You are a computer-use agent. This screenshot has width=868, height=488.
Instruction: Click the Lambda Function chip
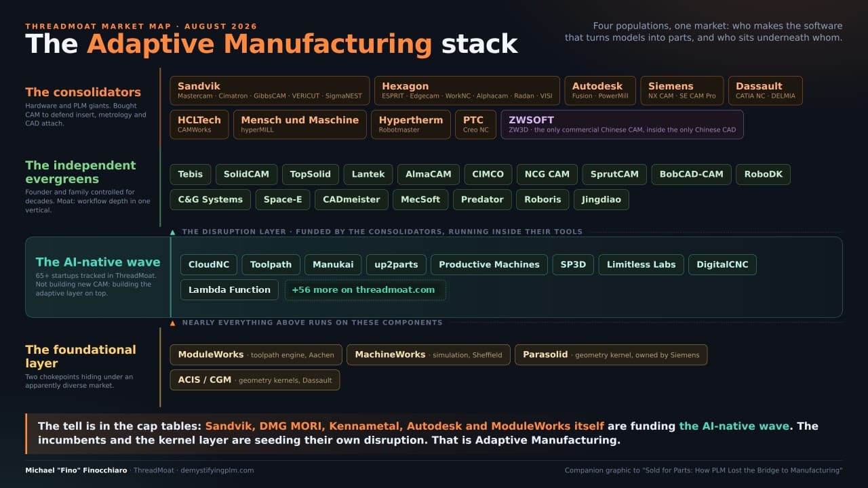[x=229, y=289]
